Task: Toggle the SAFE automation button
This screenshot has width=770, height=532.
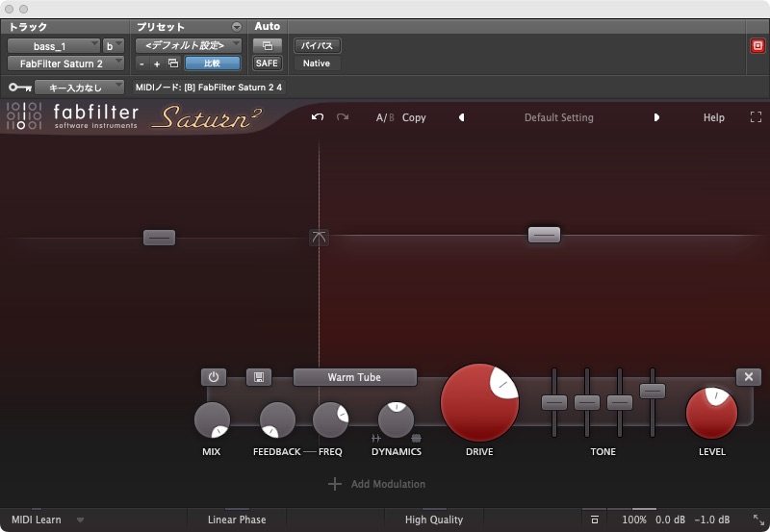Action: pyautogui.click(x=267, y=63)
